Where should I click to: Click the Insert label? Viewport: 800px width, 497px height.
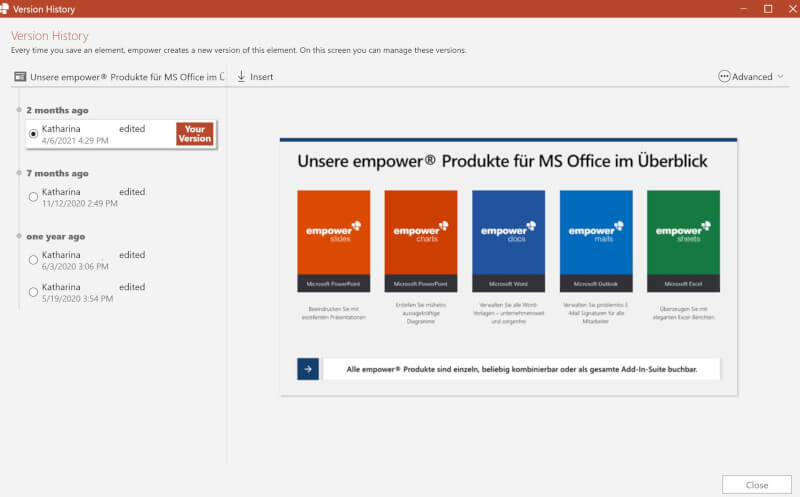click(262, 77)
